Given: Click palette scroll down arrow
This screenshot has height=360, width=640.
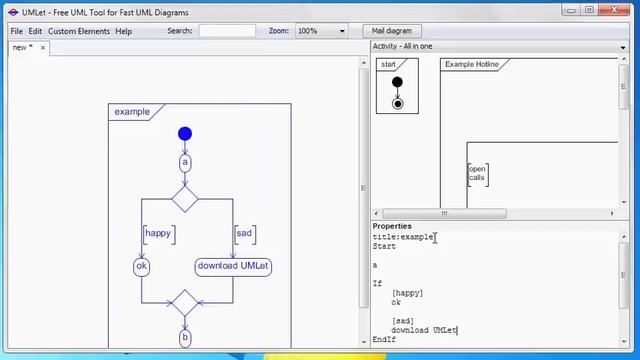Looking at the screenshot, I should point(624,202).
